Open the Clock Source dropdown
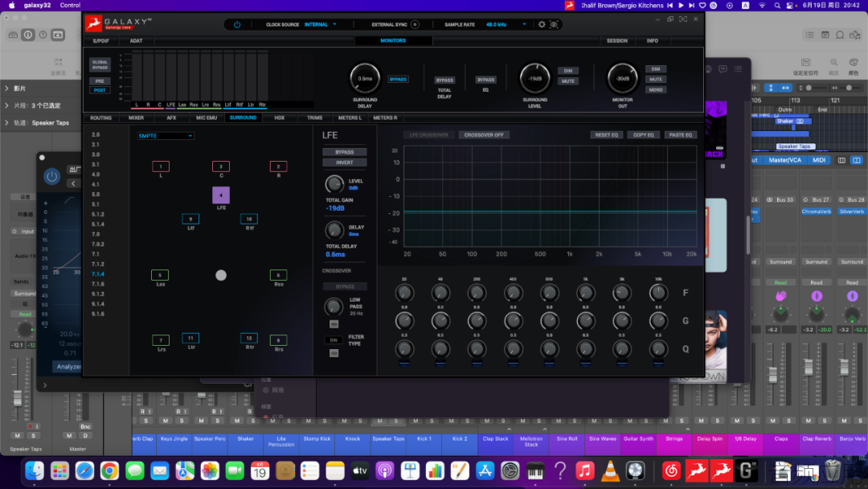 coord(321,24)
